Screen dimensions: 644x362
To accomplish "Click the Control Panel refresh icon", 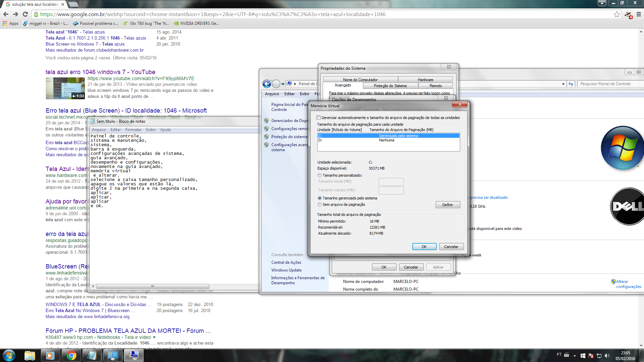I will click(x=571, y=84).
